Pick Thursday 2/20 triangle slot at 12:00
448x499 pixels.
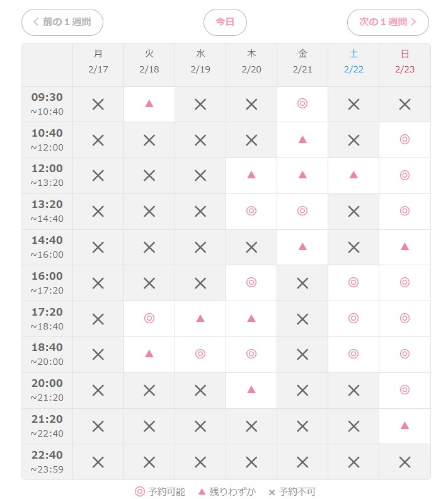(x=251, y=176)
